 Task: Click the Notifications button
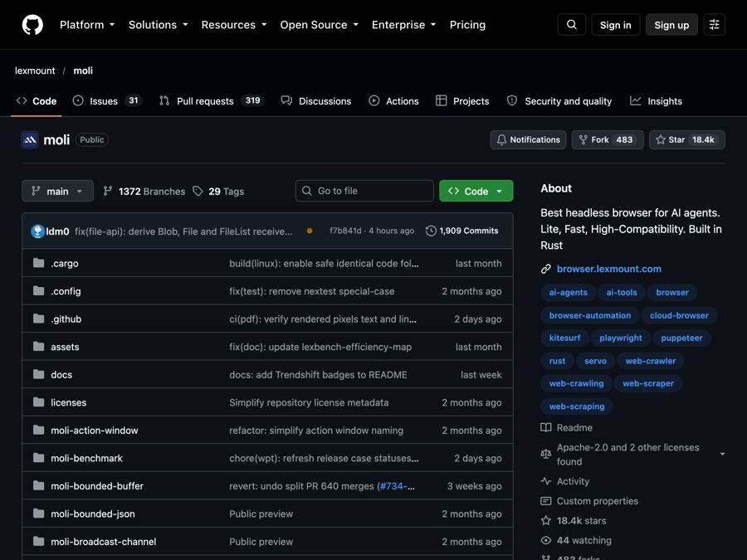click(x=529, y=140)
